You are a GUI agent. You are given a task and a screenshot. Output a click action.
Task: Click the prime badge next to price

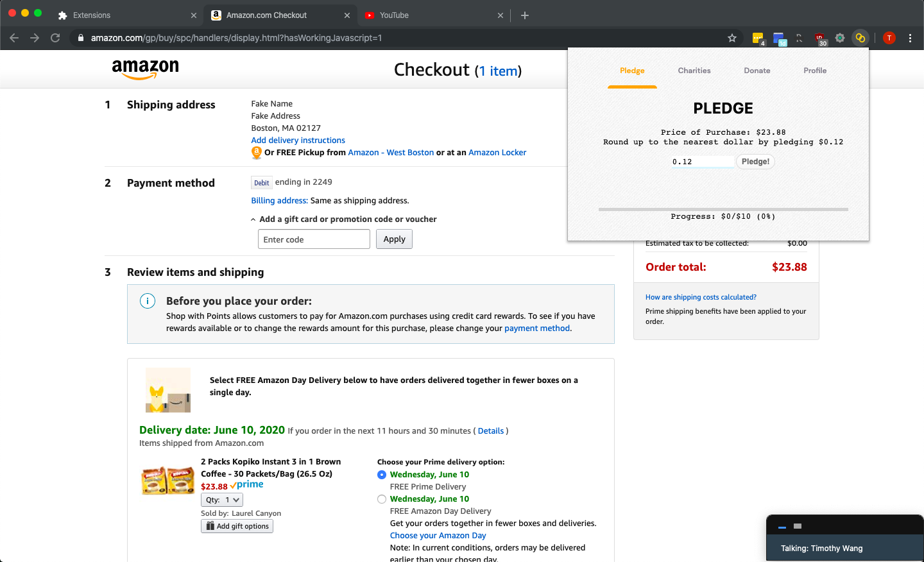(x=247, y=485)
